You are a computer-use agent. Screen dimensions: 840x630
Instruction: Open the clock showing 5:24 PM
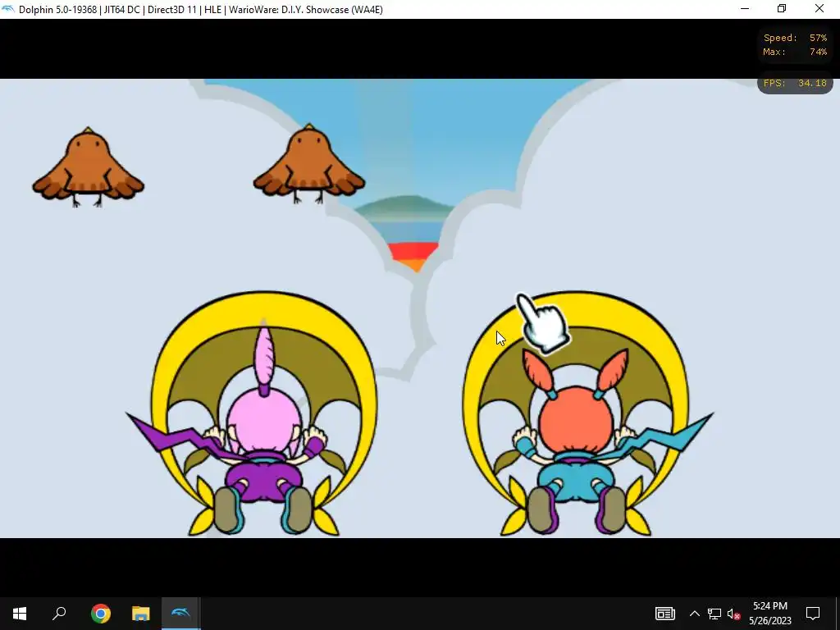[x=769, y=606]
